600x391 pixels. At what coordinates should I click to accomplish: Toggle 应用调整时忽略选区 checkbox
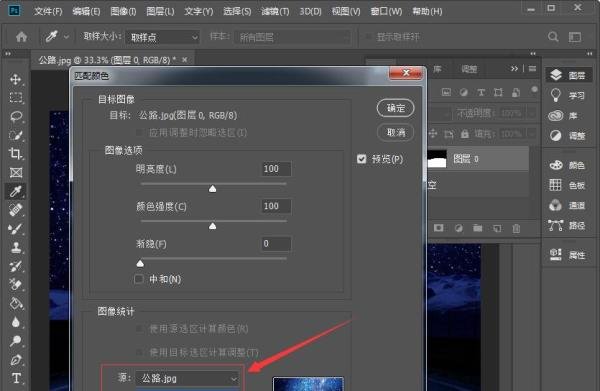click(139, 132)
